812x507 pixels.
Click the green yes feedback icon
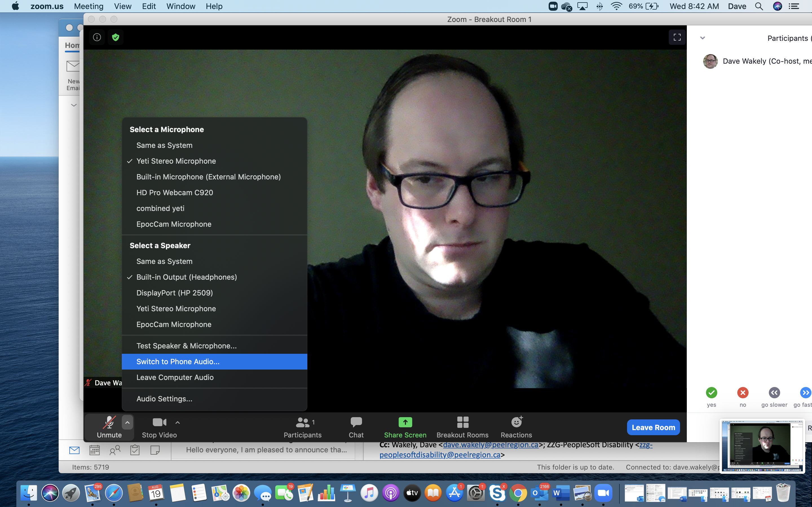point(711,392)
